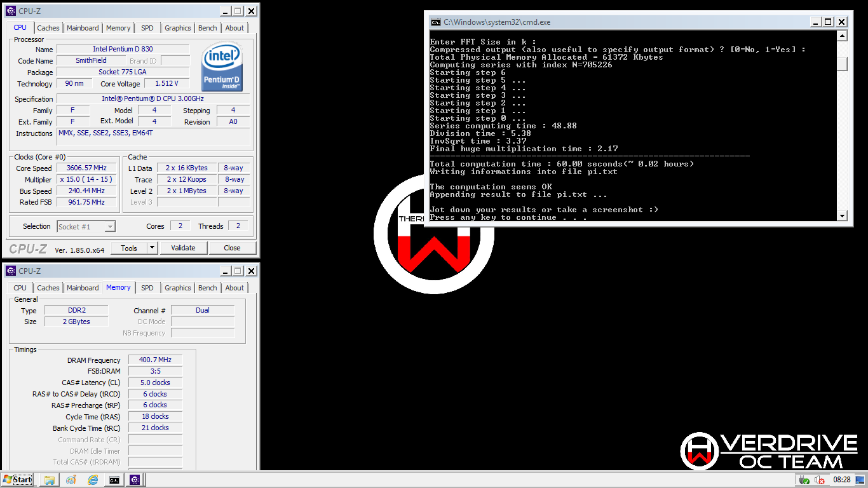Go to the Graphics tab in the lower CPU-Z window
Viewport: 868px width, 488px height.
178,288
